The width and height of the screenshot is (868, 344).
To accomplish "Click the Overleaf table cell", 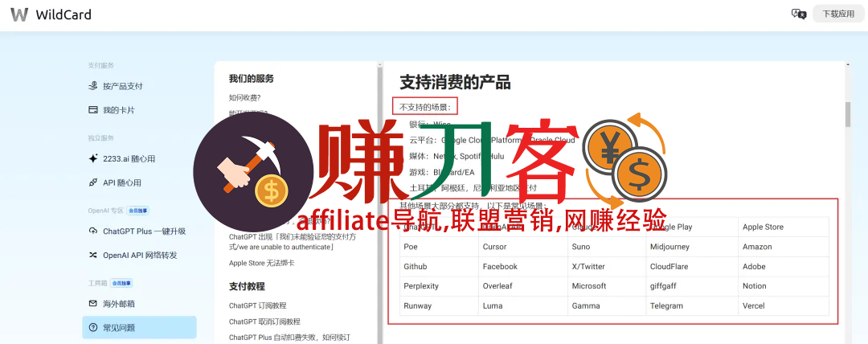I will 523,286.
